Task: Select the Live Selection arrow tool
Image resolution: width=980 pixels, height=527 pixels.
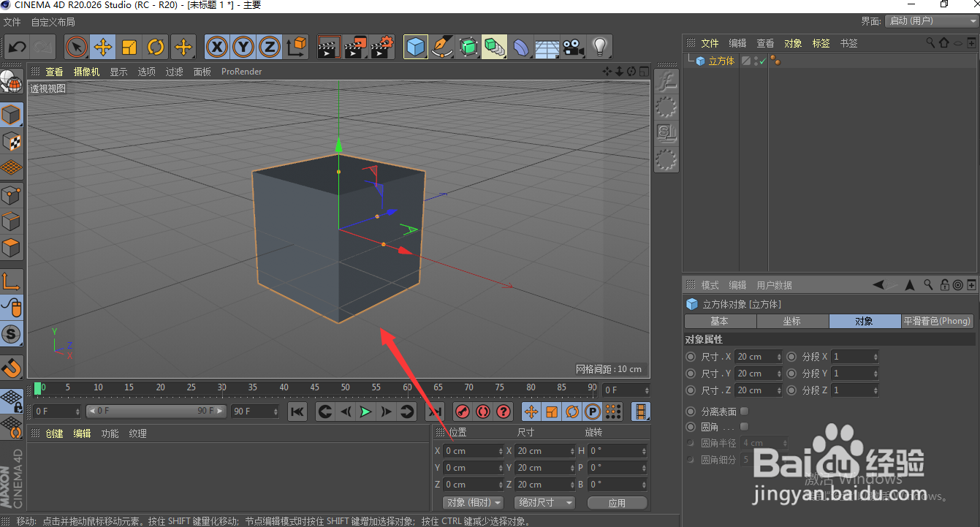Action: click(77, 48)
